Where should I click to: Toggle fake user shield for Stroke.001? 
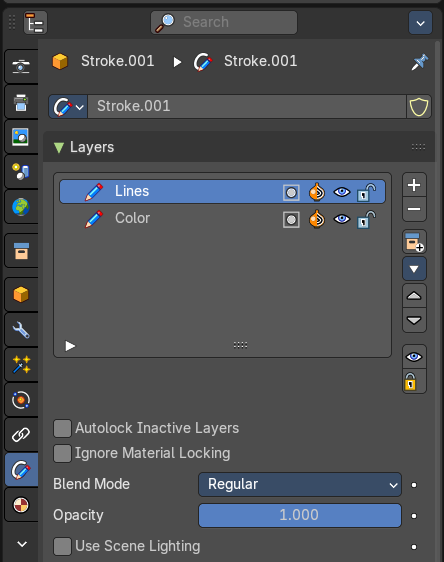click(419, 106)
